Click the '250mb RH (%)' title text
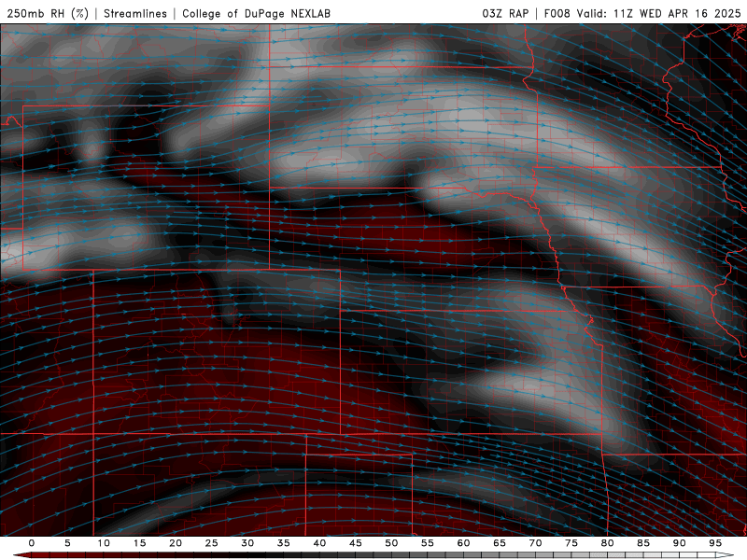Image resolution: width=747 pixels, height=560 pixels. [49, 13]
